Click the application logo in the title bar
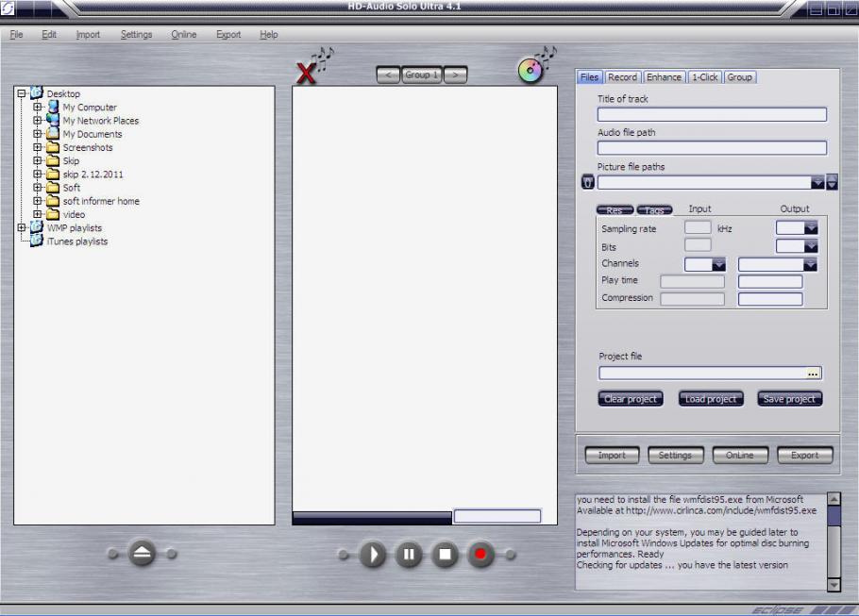The height and width of the screenshot is (616, 859). [8, 8]
